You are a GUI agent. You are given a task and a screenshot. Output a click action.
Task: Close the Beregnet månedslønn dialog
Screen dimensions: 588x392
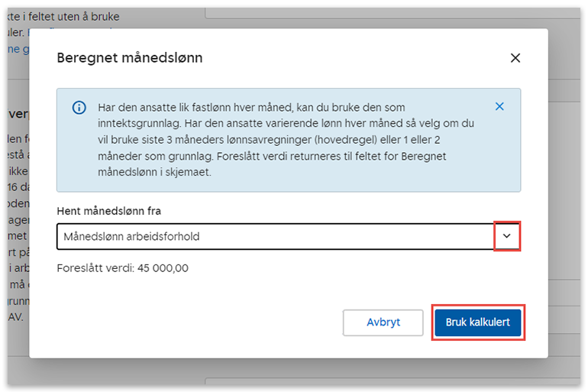point(515,58)
